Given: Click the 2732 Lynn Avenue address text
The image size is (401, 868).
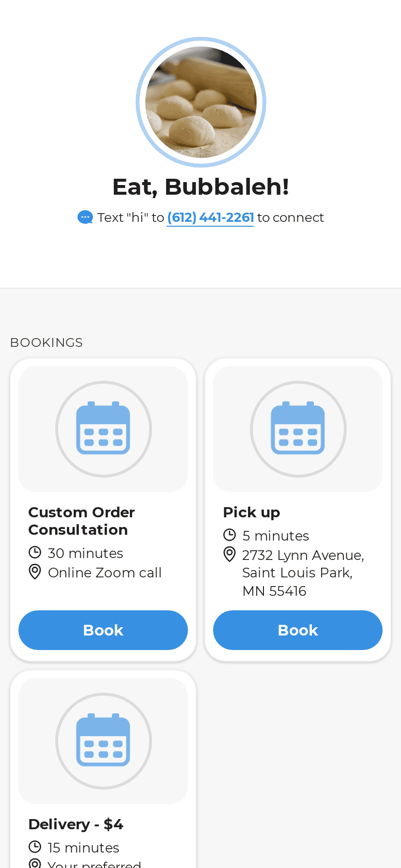Looking at the screenshot, I should pos(303,573).
